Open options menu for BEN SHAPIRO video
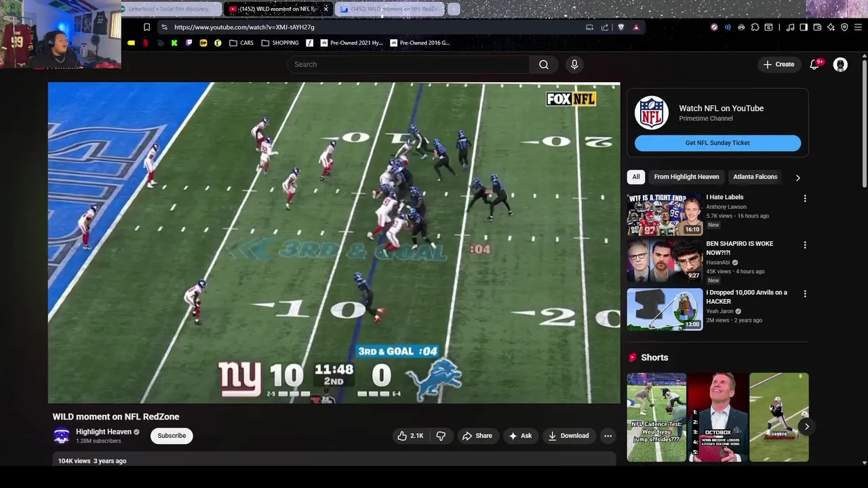This screenshot has height=488, width=868. pos(805,245)
